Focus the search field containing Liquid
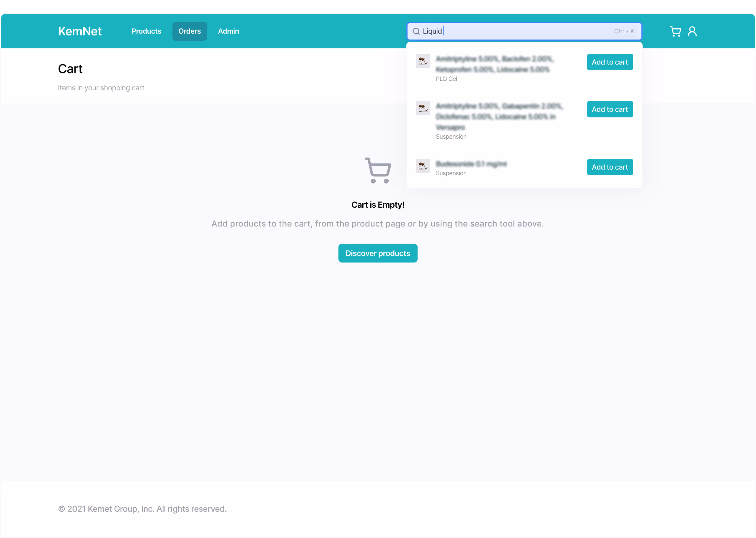This screenshot has height=538, width=756. (524, 32)
